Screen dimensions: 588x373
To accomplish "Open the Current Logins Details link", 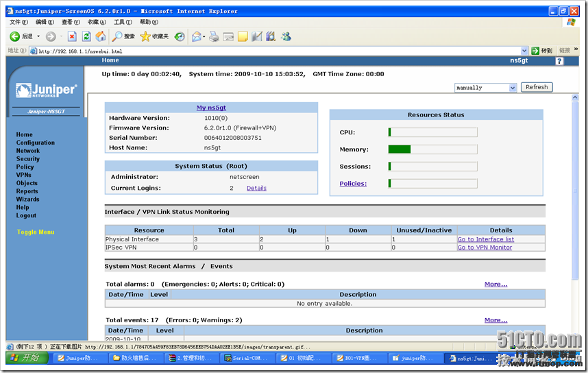I will 256,188.
